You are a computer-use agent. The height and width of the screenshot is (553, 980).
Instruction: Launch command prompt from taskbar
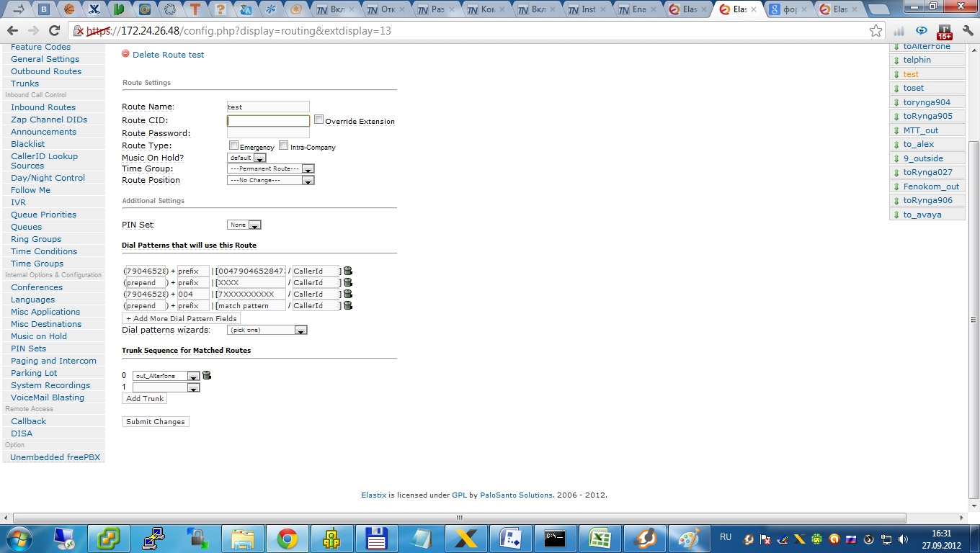point(555,539)
